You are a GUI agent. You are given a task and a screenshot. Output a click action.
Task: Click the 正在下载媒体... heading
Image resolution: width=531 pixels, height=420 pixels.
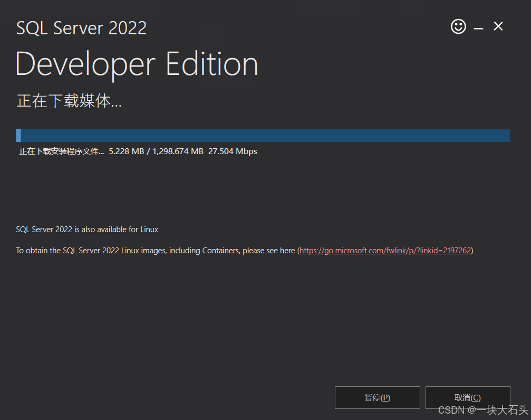[69, 101]
